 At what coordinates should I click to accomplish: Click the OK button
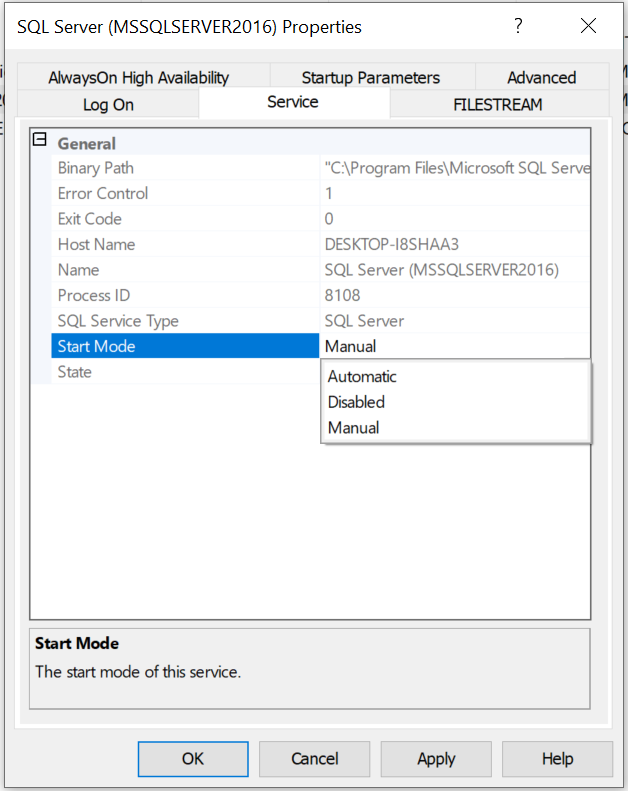193,759
